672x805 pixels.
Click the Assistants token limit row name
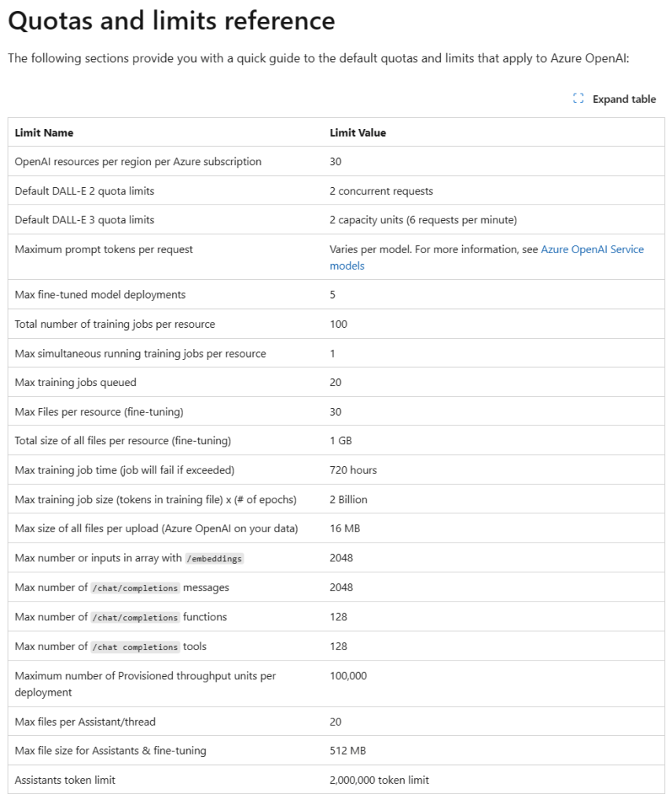coord(65,780)
